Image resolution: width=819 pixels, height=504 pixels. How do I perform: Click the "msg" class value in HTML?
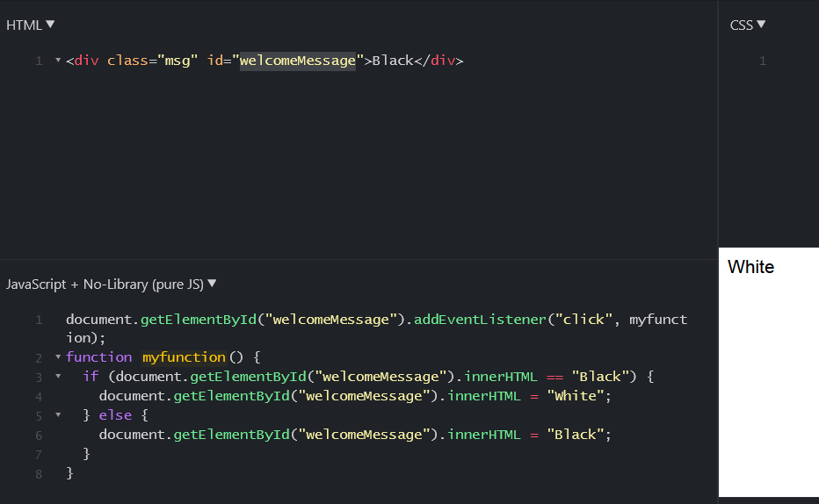178,61
